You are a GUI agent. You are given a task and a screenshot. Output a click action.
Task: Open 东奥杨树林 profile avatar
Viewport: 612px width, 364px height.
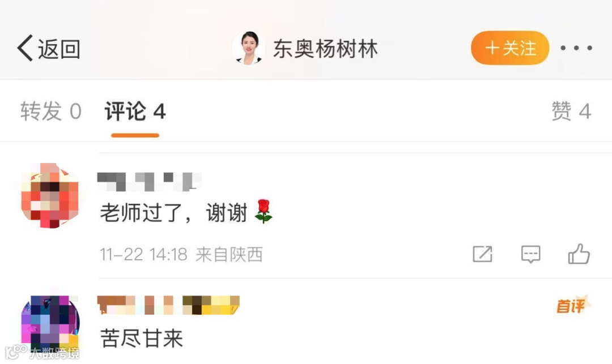249,48
